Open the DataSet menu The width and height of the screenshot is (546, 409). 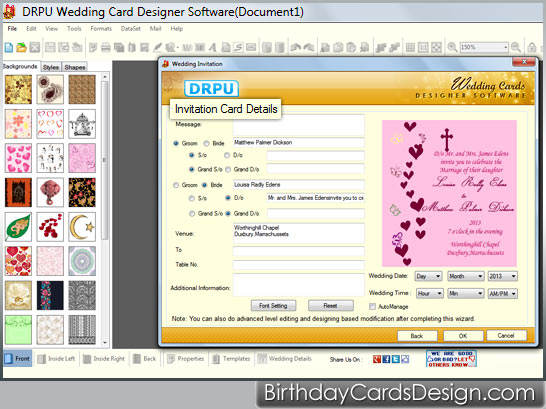pos(131,29)
